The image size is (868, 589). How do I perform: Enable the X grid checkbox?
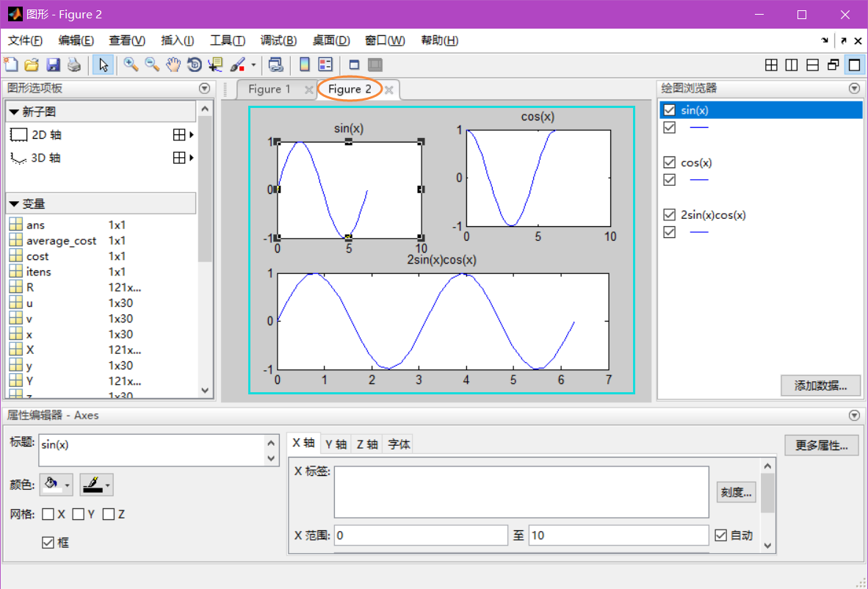coord(48,514)
